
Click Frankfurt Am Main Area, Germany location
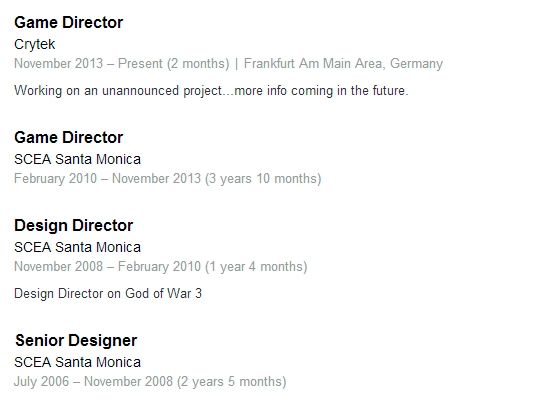343,63
